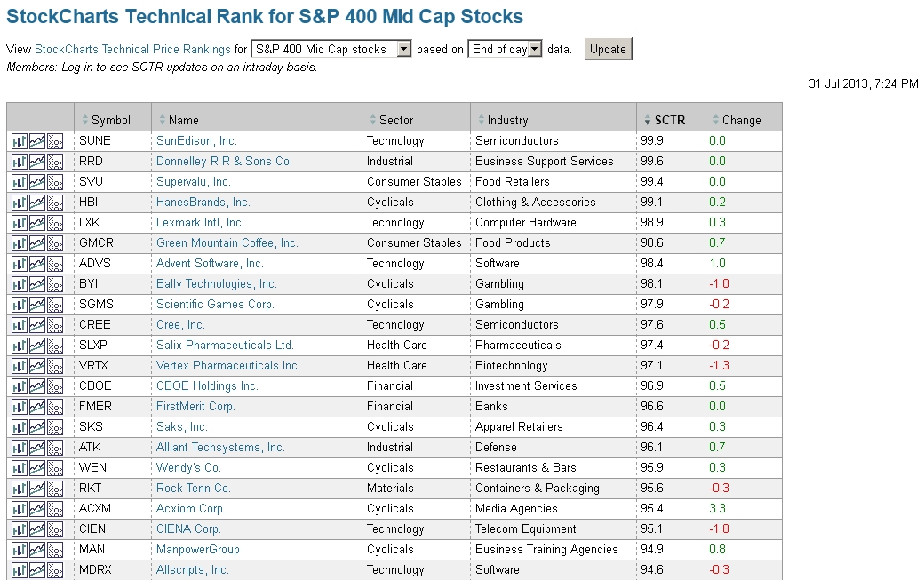This screenshot has width=924, height=580.
Task: Open the Wendy's Co. link
Action: point(188,467)
